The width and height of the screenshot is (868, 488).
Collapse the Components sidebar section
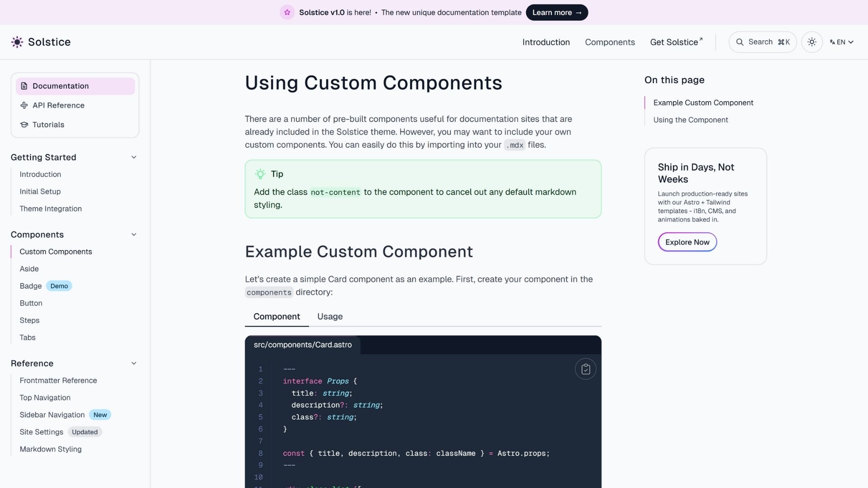coord(134,235)
